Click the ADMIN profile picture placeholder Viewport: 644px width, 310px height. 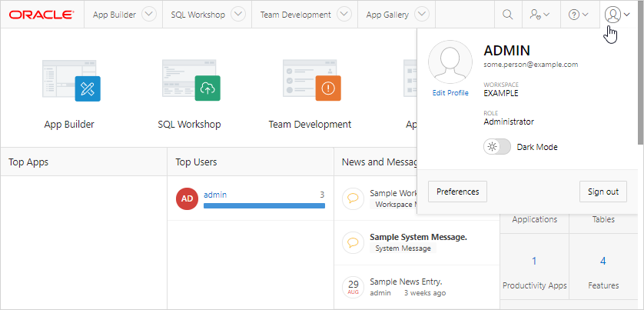[450, 62]
